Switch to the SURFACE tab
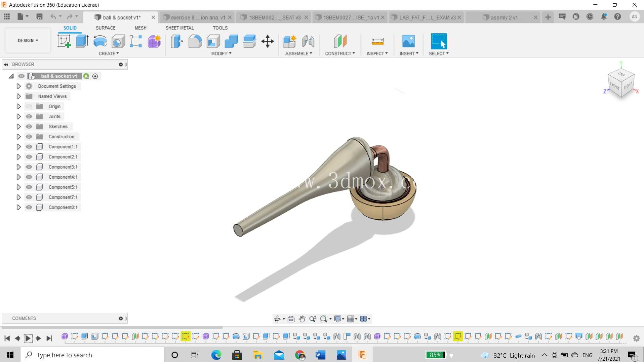This screenshot has height=362, width=644. 106,28
